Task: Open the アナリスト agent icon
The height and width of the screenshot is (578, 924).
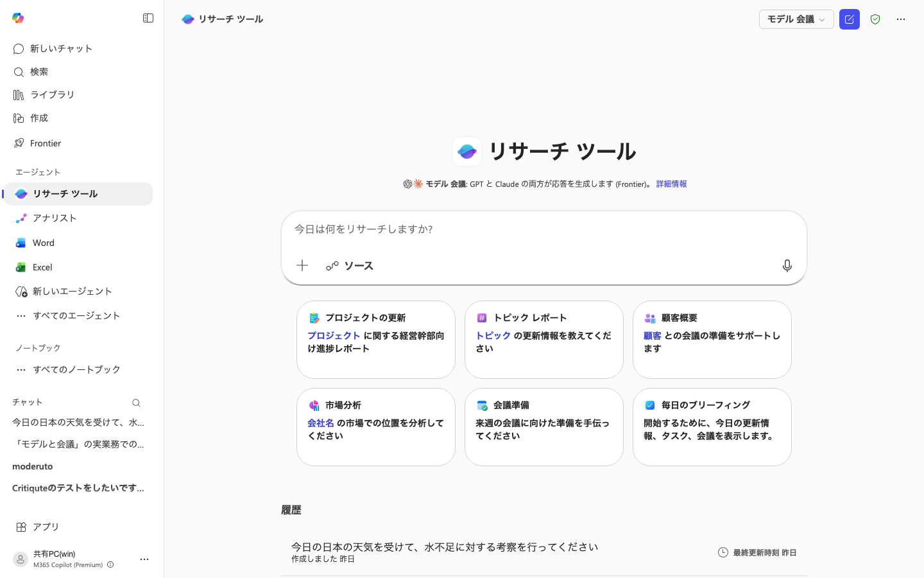Action: (x=21, y=218)
